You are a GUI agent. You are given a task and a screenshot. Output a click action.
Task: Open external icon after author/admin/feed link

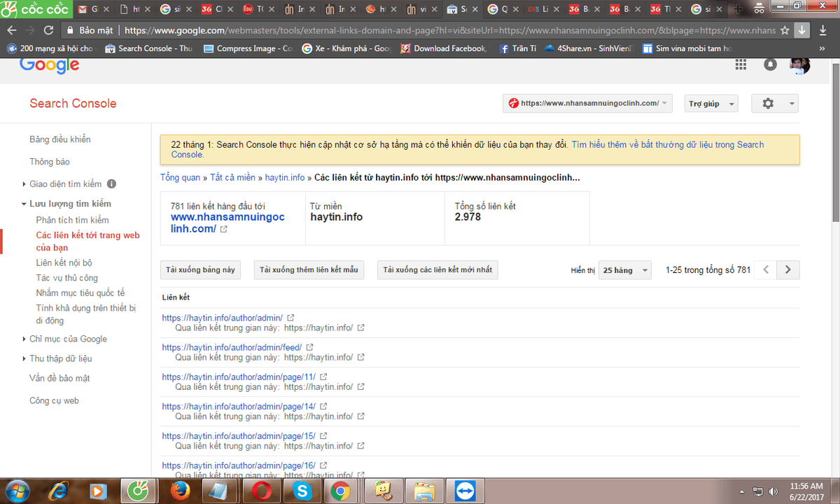click(x=309, y=347)
